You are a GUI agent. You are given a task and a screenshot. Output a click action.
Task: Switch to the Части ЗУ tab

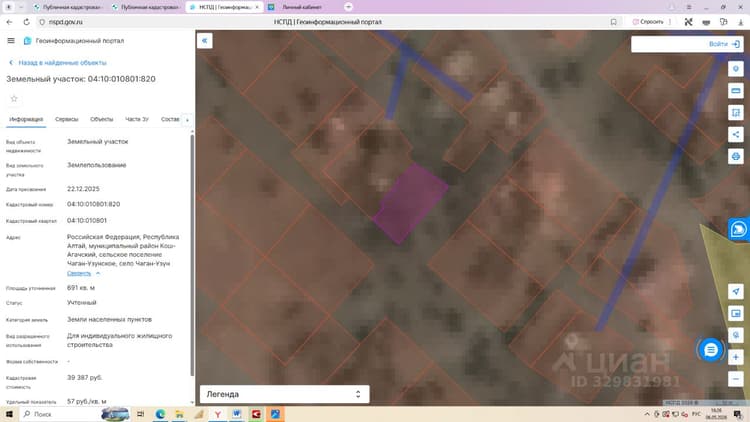pos(137,119)
